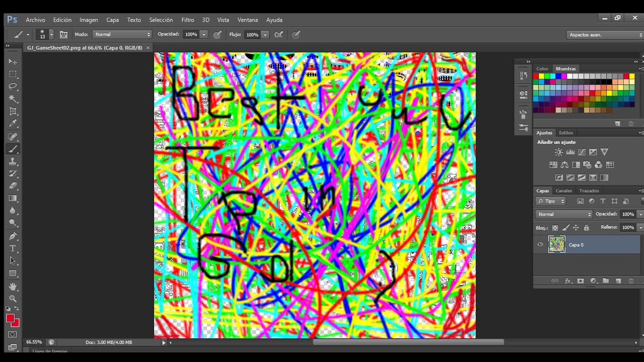Image resolution: width=644 pixels, height=362 pixels.
Task: Select the Brush tool in left toolbar
Action: [x=13, y=149]
